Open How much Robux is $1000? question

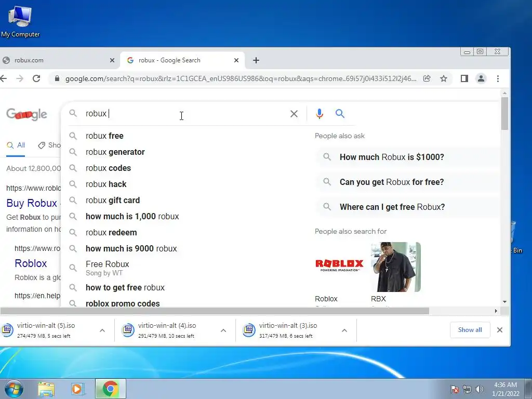[x=407, y=157]
